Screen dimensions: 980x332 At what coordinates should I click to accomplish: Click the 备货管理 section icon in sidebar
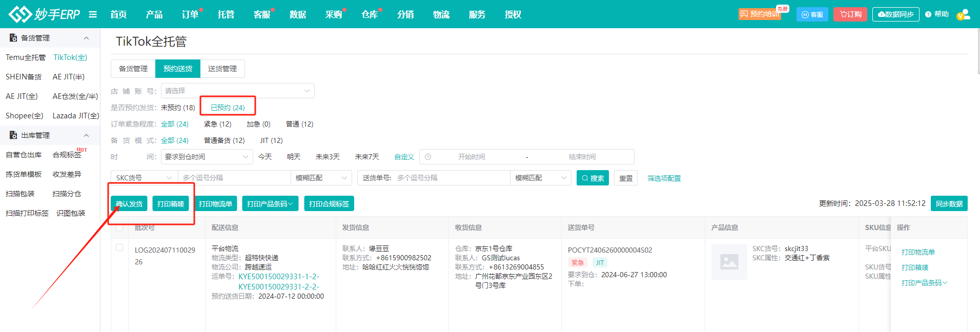[13, 38]
